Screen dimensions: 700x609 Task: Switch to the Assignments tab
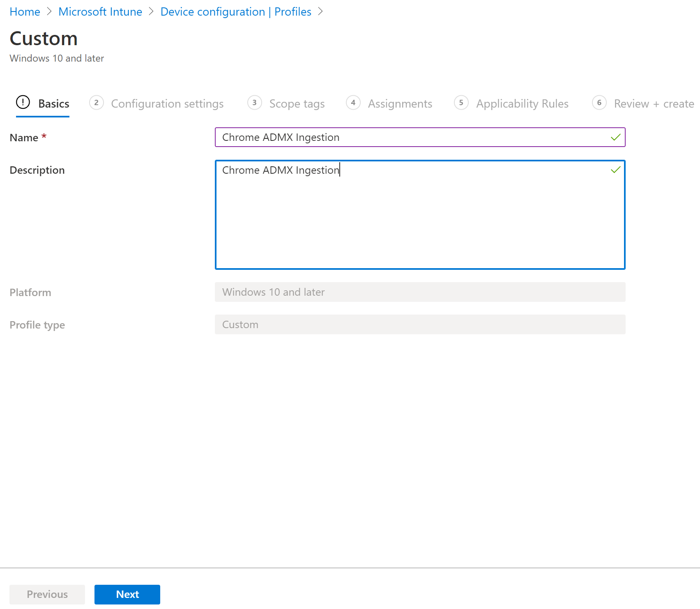tap(400, 103)
